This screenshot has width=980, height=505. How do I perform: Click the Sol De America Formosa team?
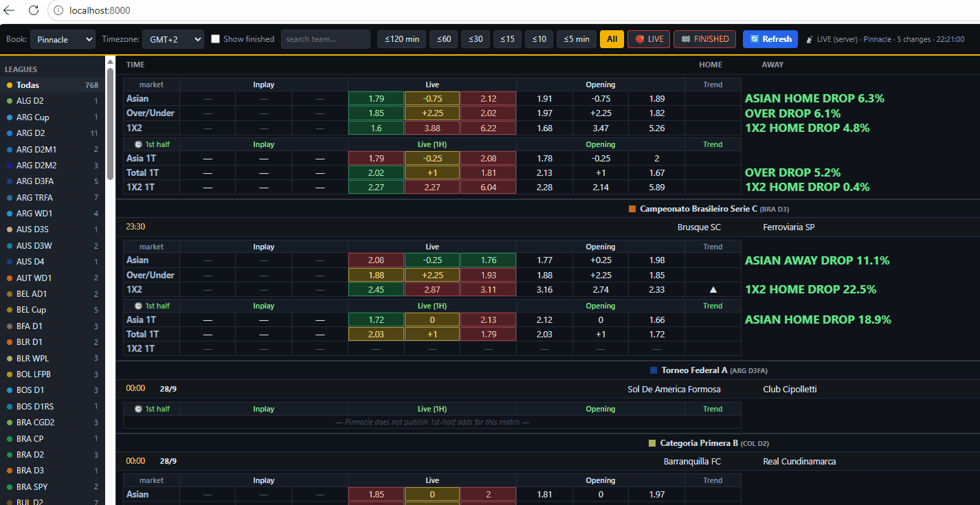674,389
